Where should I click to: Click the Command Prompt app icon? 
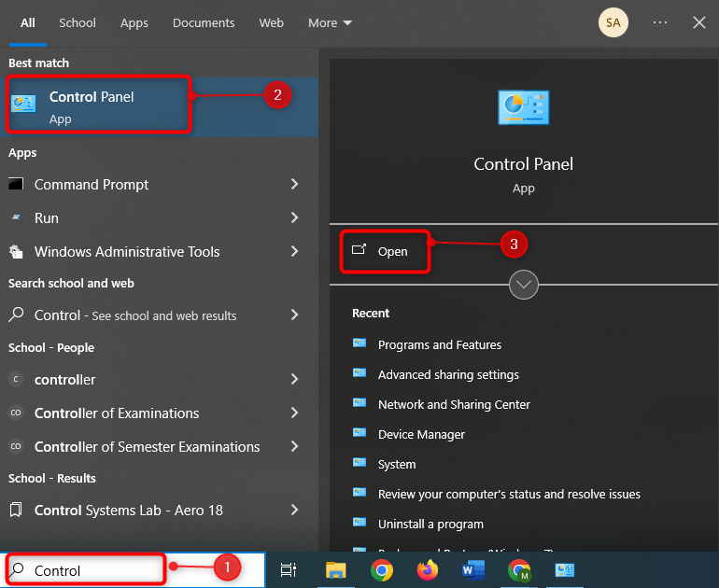(x=16, y=185)
